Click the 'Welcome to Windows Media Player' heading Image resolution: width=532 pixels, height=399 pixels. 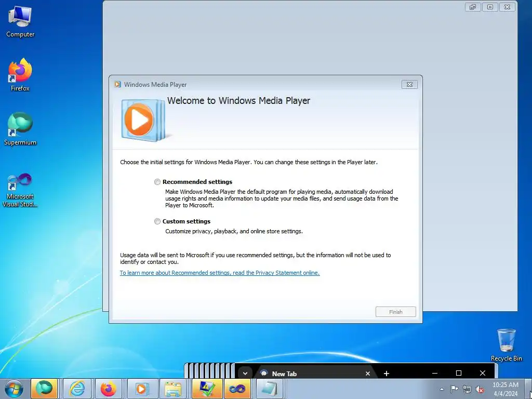point(238,101)
